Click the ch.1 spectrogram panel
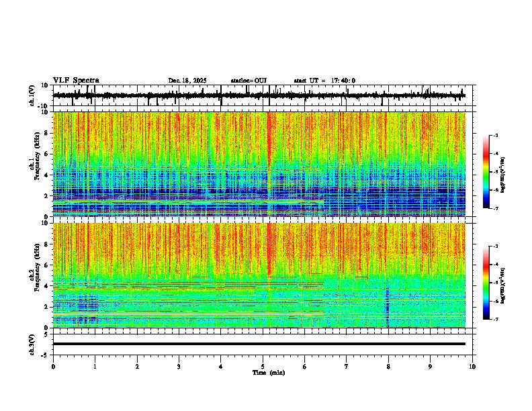Image resolution: width=532 pixels, height=411 pixels. point(259,164)
